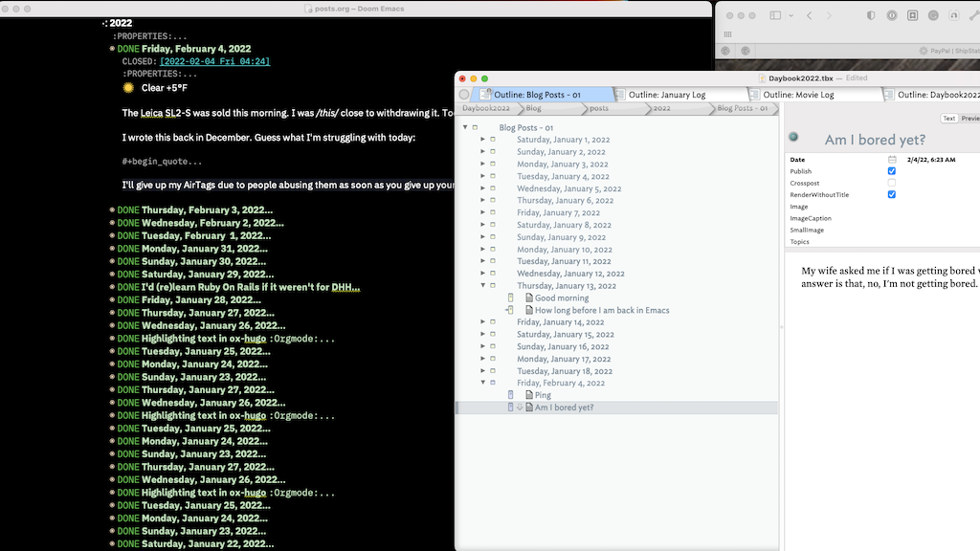Image resolution: width=980 pixels, height=551 pixels.
Task: Select the How long before I am back in Emacs note
Action: tap(601, 310)
